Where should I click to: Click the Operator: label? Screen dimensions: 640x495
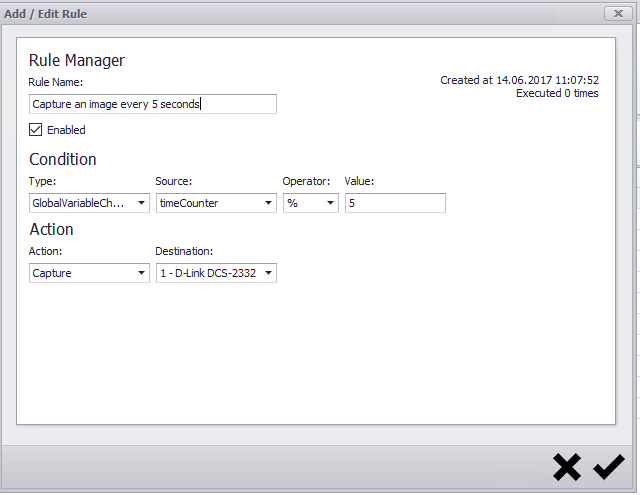(x=306, y=181)
